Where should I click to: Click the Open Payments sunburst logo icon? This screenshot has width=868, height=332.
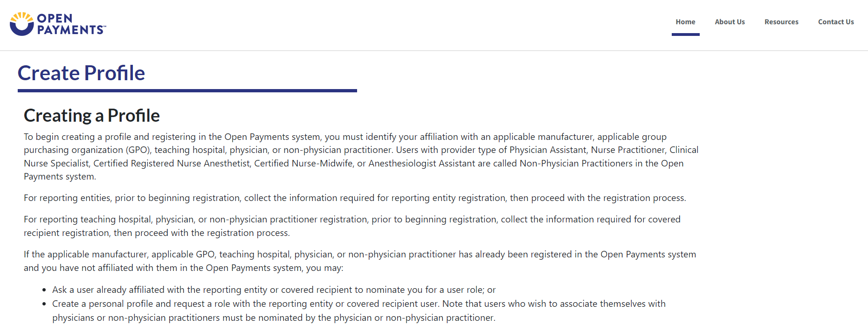tap(21, 24)
